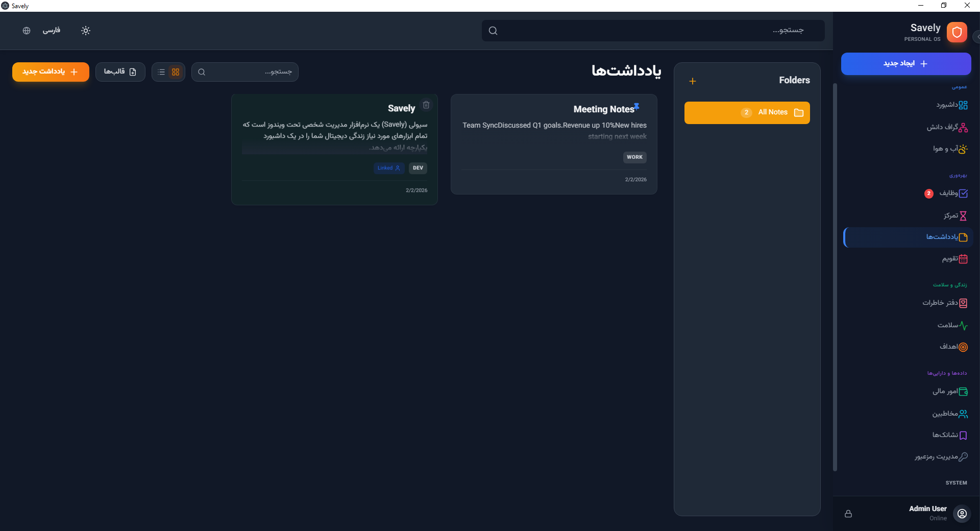Open داشبورد dashboard in the sidebar
The width and height of the screenshot is (980, 531).
(951, 105)
